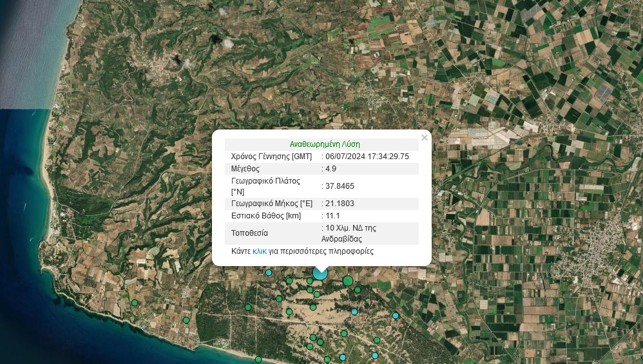Select small cyan marker below popup's left corner

[269, 273]
